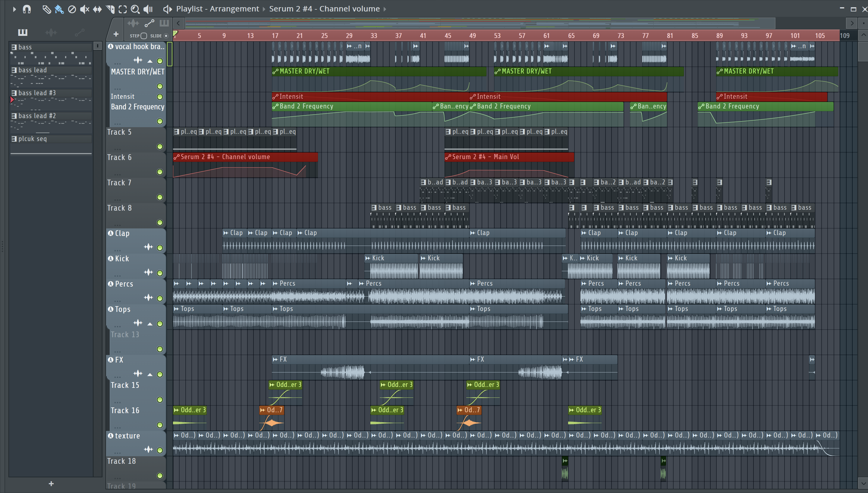This screenshot has width=868, height=493.
Task: Select the Track 7 header
Action: (x=136, y=190)
